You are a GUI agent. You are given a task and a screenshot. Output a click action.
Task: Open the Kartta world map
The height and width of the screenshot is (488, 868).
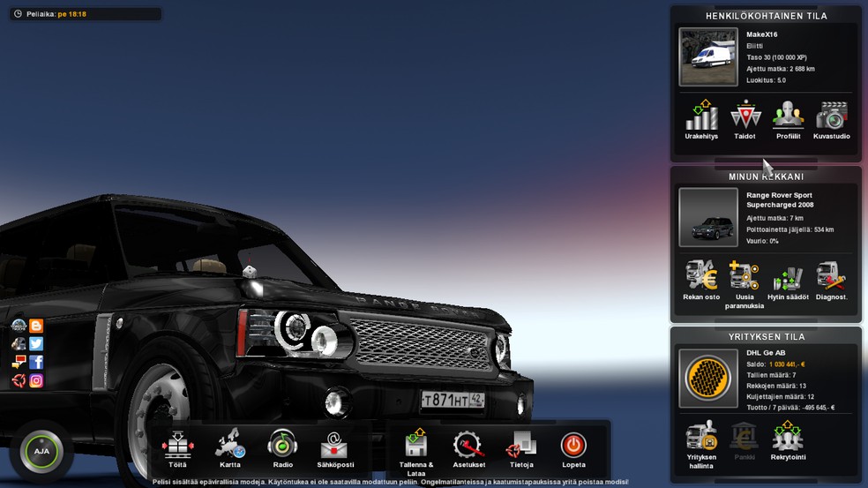click(x=229, y=447)
